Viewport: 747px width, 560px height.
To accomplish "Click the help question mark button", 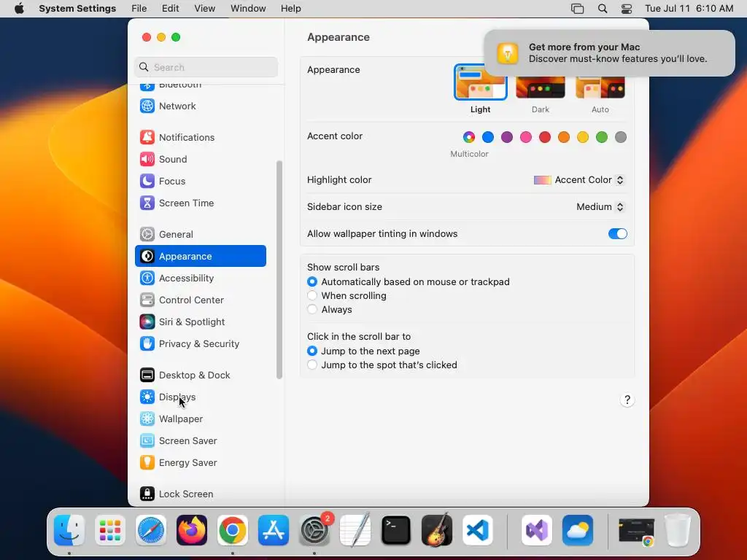I will click(x=627, y=400).
